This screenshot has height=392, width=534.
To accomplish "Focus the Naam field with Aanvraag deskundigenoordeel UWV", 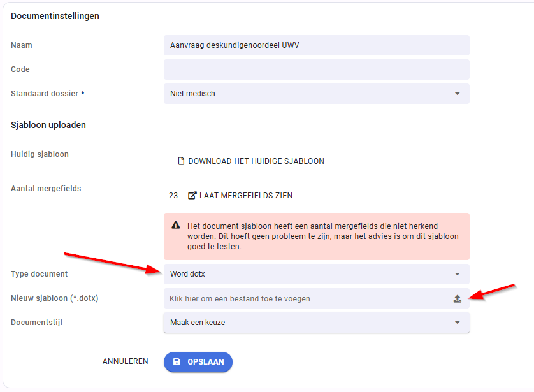I will [x=317, y=45].
